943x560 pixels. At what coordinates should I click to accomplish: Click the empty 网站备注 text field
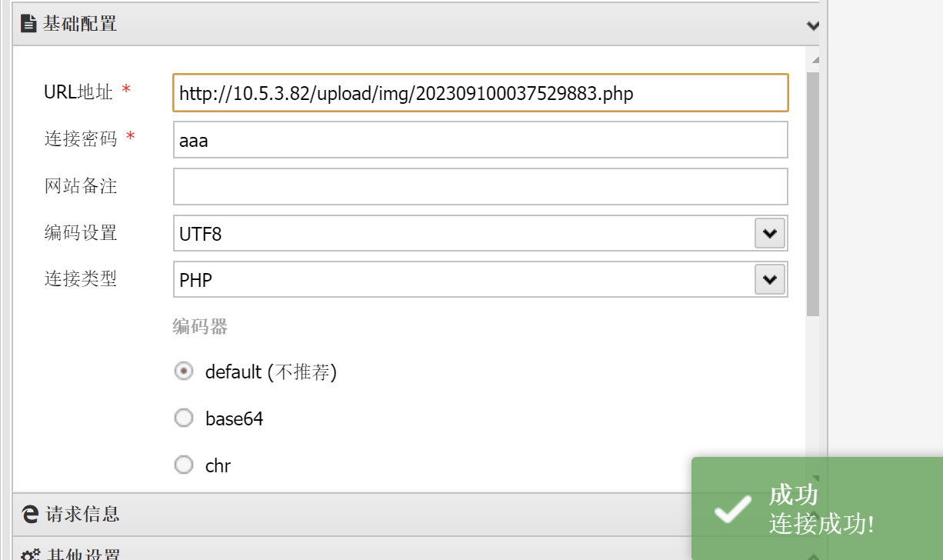click(x=480, y=187)
